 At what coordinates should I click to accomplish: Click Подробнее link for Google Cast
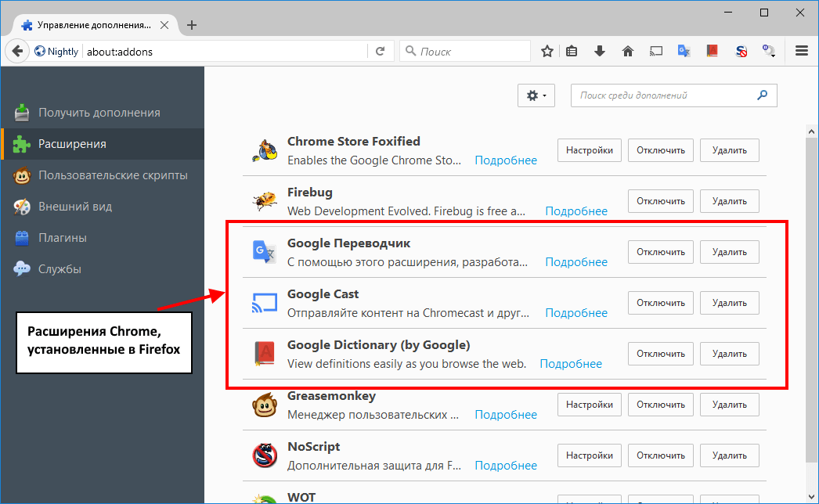click(x=576, y=312)
